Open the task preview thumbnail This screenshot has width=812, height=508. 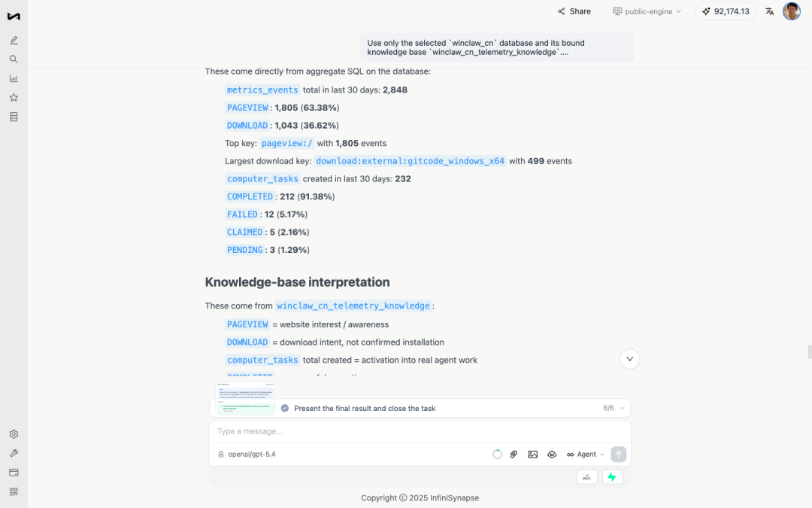tap(245, 399)
